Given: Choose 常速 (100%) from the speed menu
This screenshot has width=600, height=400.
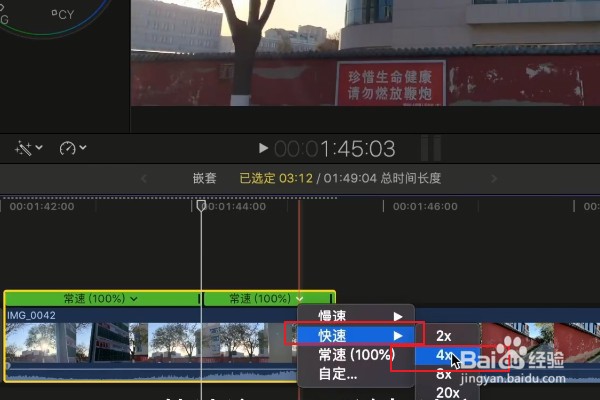Looking at the screenshot, I should coord(356,355).
